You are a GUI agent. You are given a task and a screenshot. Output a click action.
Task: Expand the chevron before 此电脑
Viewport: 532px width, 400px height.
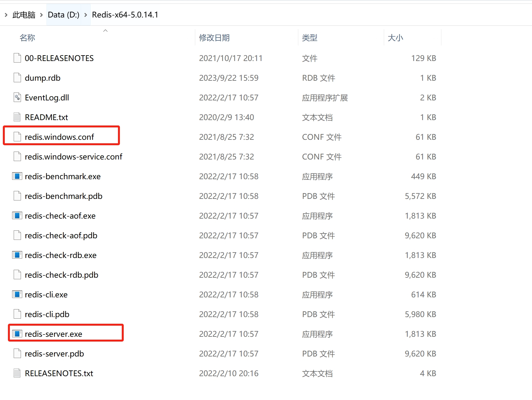click(6, 15)
